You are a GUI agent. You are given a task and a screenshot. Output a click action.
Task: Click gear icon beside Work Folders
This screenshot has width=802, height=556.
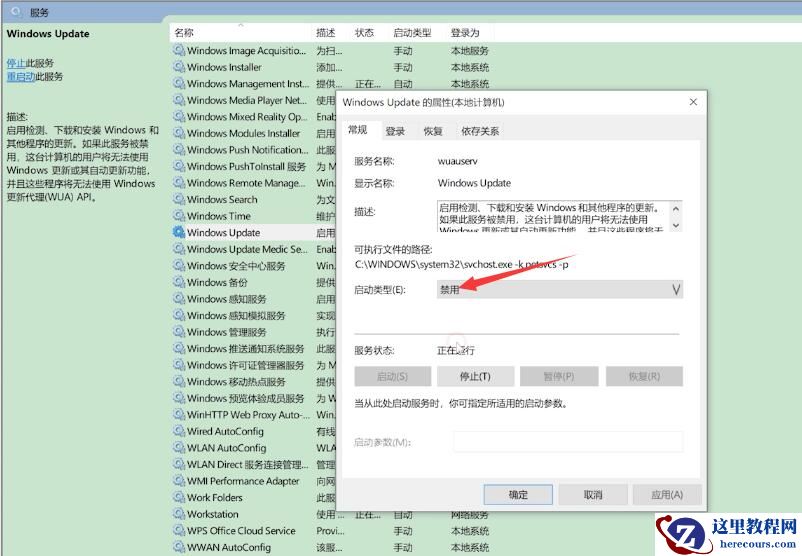179,497
